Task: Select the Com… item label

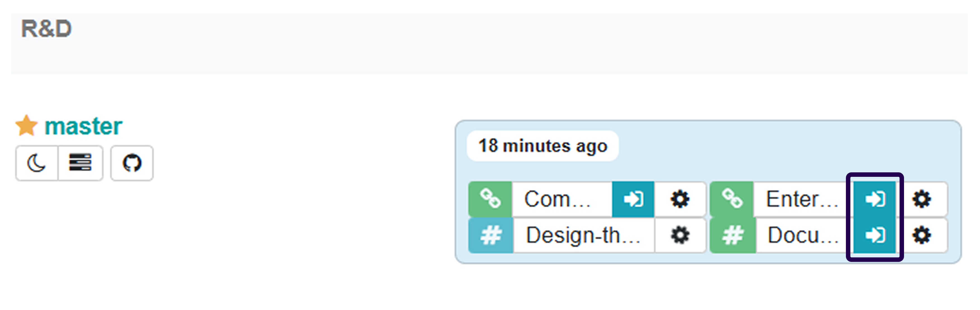Action: coord(562,199)
